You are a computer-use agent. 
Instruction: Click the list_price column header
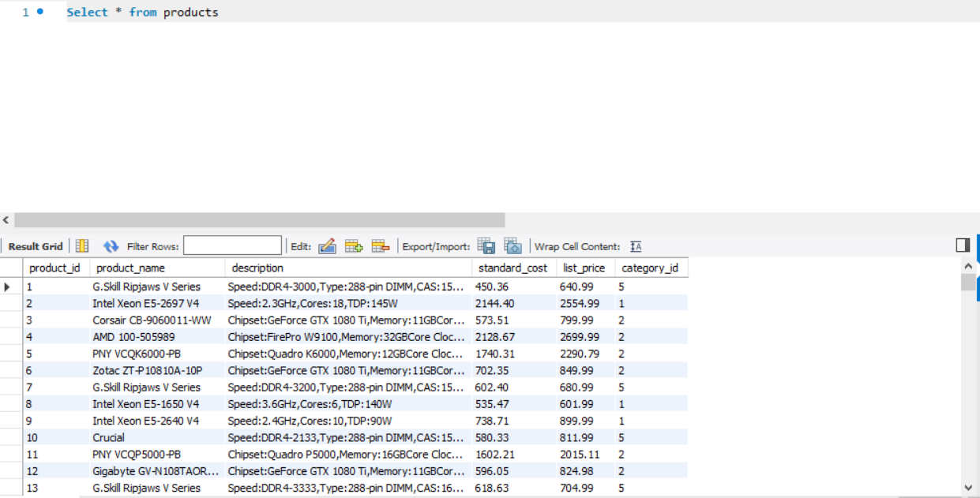586,268
